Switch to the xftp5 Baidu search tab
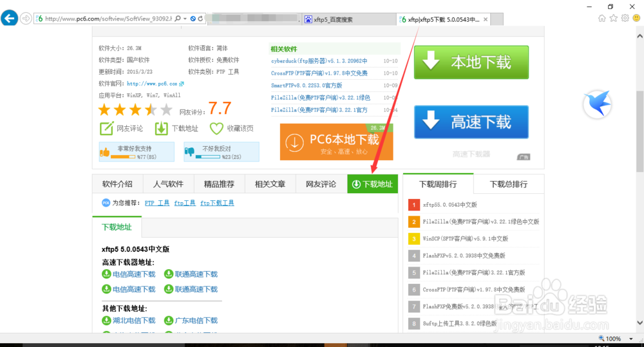The image size is (644, 347). coord(350,19)
